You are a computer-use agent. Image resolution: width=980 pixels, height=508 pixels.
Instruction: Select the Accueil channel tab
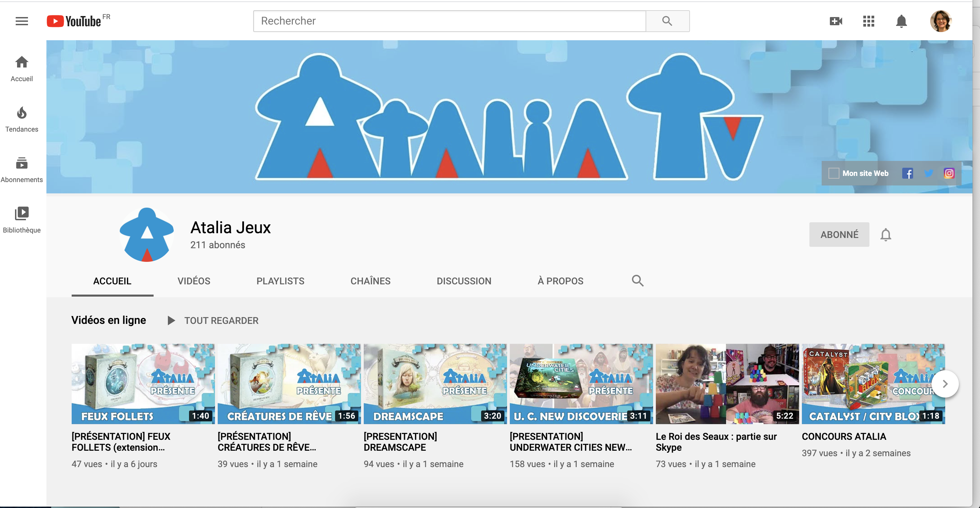click(x=112, y=281)
